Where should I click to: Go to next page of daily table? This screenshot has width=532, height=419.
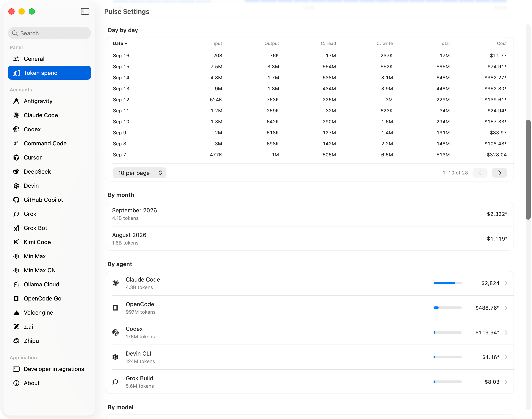[x=499, y=173]
